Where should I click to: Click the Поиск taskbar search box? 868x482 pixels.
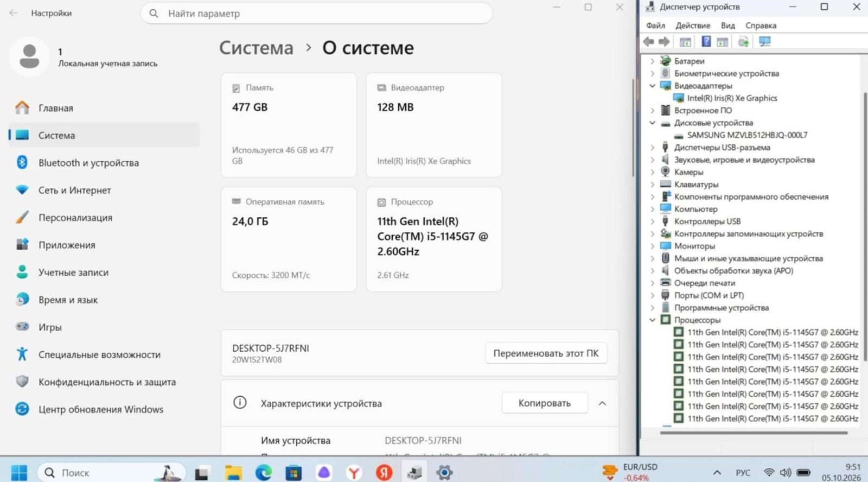(x=111, y=473)
